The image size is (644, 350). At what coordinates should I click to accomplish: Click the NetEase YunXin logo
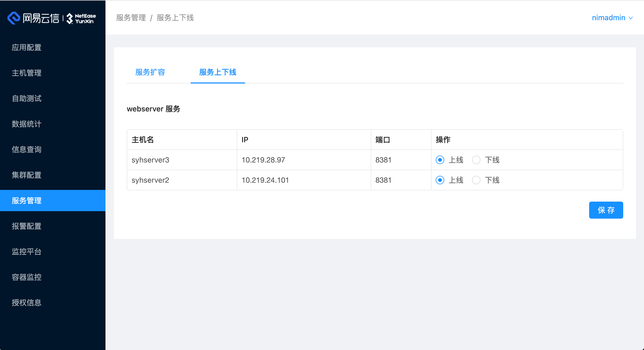tap(52, 18)
